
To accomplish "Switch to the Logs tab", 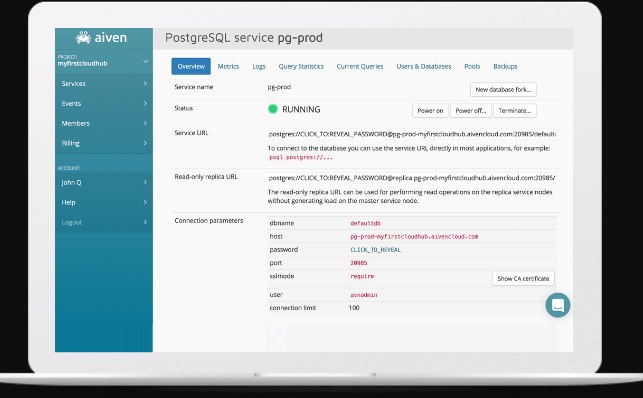I will click(x=259, y=66).
